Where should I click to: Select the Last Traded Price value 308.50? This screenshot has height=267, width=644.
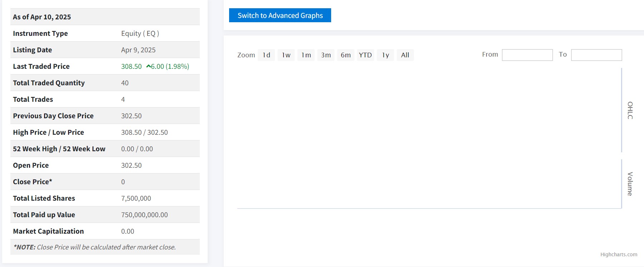coord(131,66)
